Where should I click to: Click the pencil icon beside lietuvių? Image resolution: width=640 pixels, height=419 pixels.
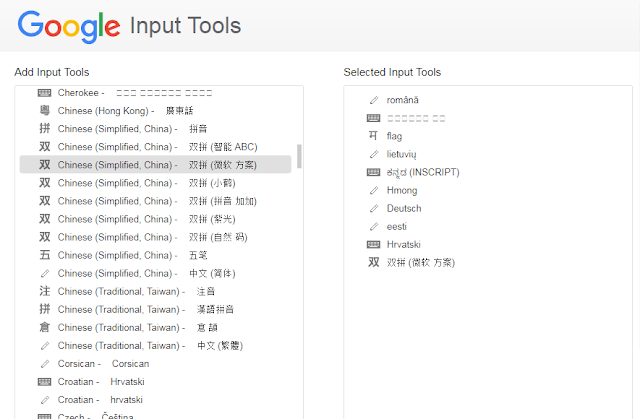tap(374, 154)
